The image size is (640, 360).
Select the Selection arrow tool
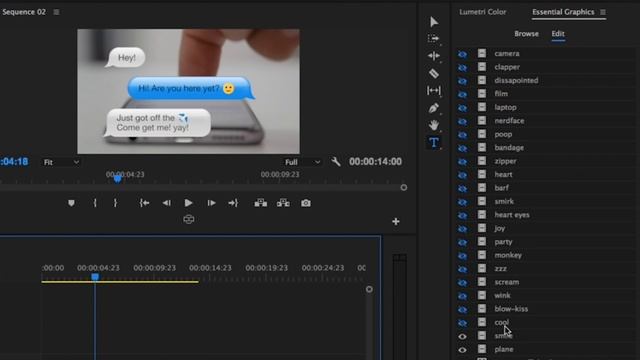tap(434, 22)
